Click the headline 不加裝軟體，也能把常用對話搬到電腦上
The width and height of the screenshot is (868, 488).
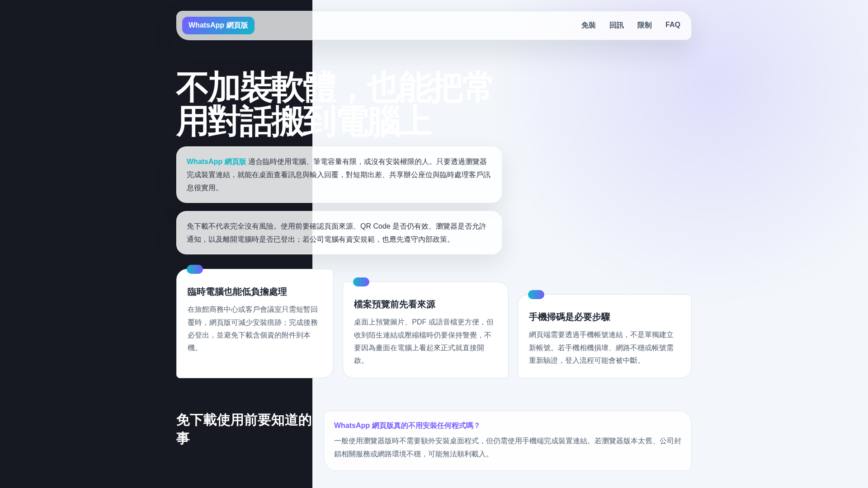(x=334, y=104)
